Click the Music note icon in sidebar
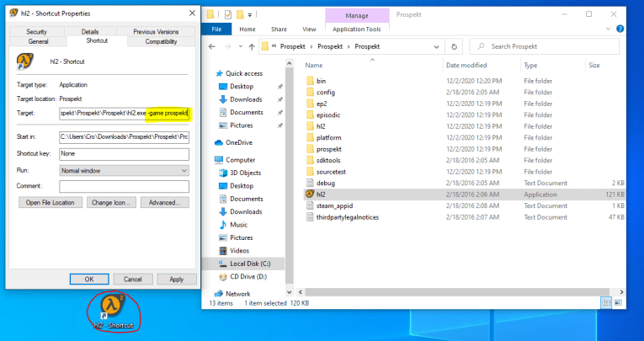Screen dimensions: 644x341 click(x=223, y=225)
